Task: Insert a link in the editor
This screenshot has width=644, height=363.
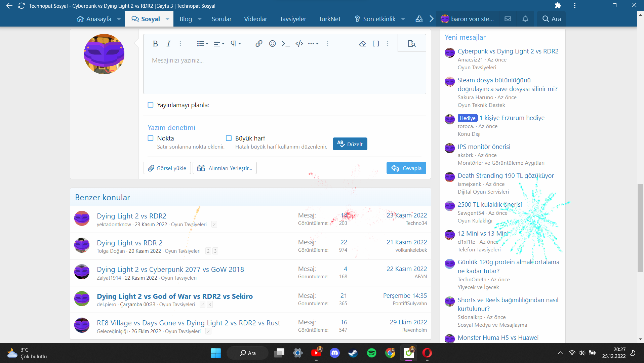Action: coord(259,43)
